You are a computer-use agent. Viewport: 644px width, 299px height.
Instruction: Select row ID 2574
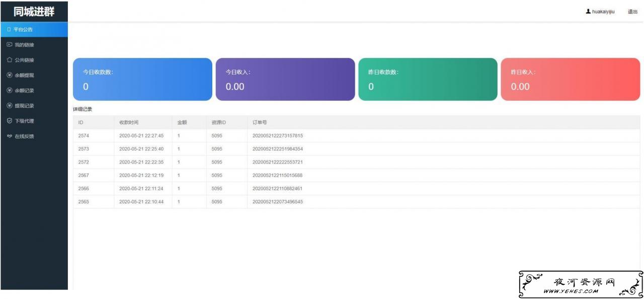click(x=356, y=136)
